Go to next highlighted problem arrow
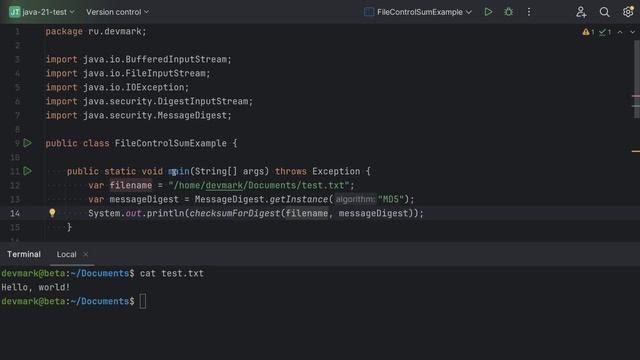This screenshot has width=640, height=360. click(632, 32)
